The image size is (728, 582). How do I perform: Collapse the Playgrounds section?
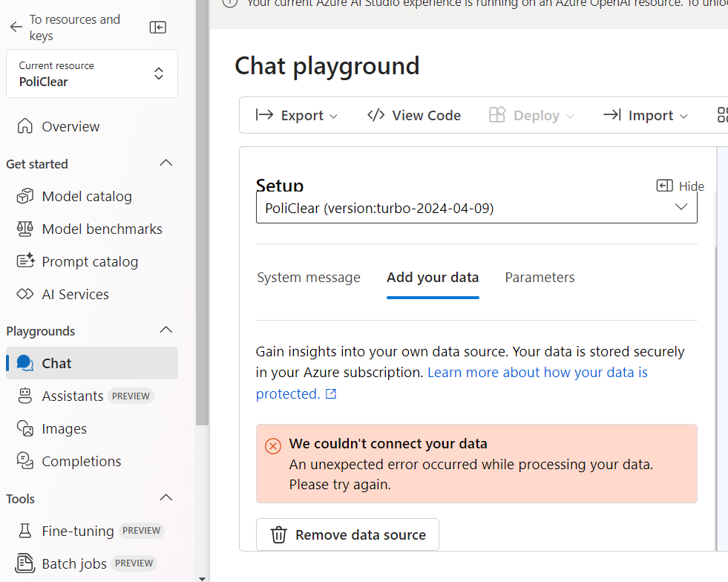(x=165, y=330)
